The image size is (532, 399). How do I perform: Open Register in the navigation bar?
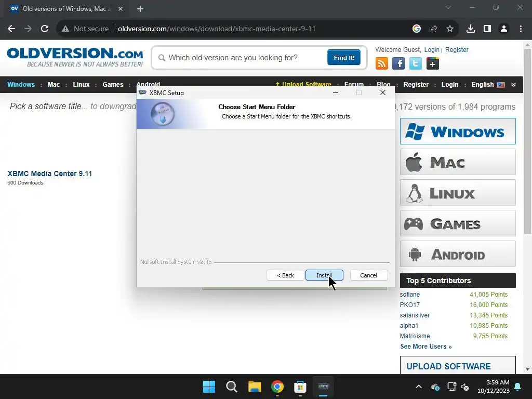[416, 85]
